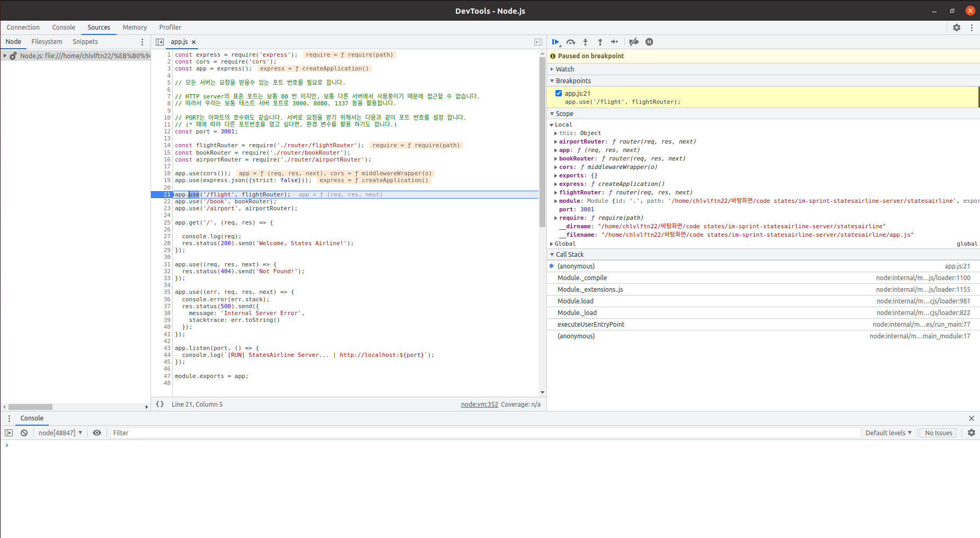980x538 pixels.
Task: Clear the console output
Action: pos(24,433)
